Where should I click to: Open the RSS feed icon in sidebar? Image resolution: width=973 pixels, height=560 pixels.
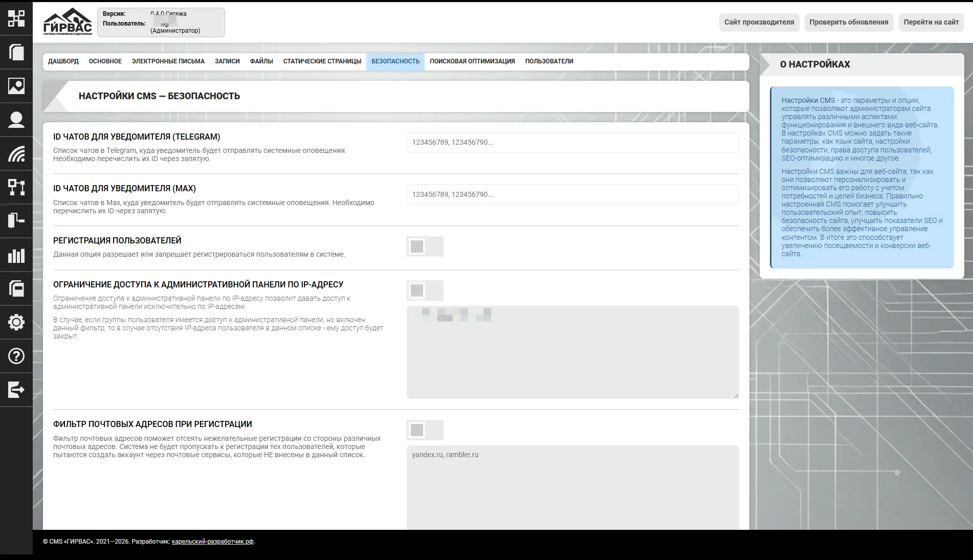click(x=16, y=153)
